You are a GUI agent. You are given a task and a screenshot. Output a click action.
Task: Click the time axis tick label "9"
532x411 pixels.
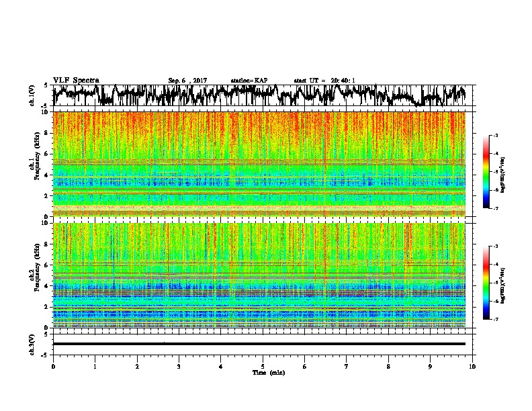tap(430, 366)
